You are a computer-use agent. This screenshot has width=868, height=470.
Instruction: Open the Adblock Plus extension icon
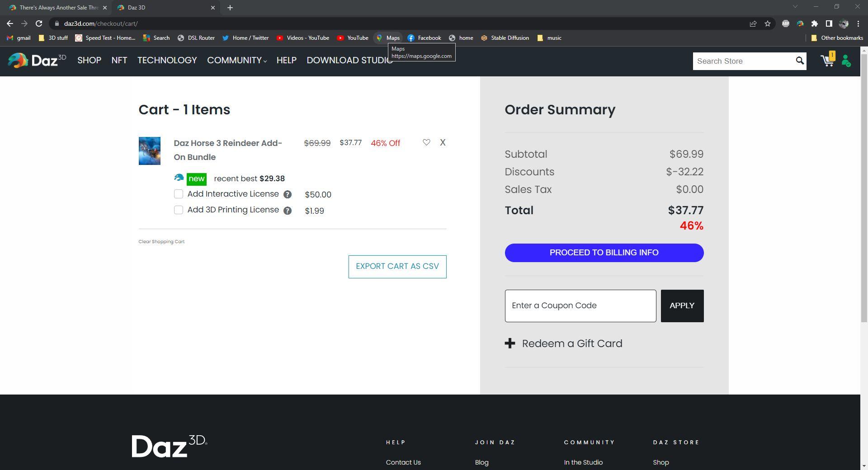pos(786,23)
